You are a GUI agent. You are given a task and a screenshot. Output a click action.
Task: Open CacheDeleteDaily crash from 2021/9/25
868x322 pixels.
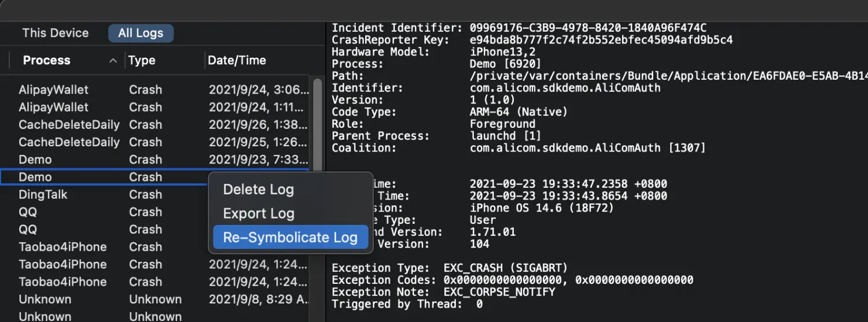coord(69,142)
